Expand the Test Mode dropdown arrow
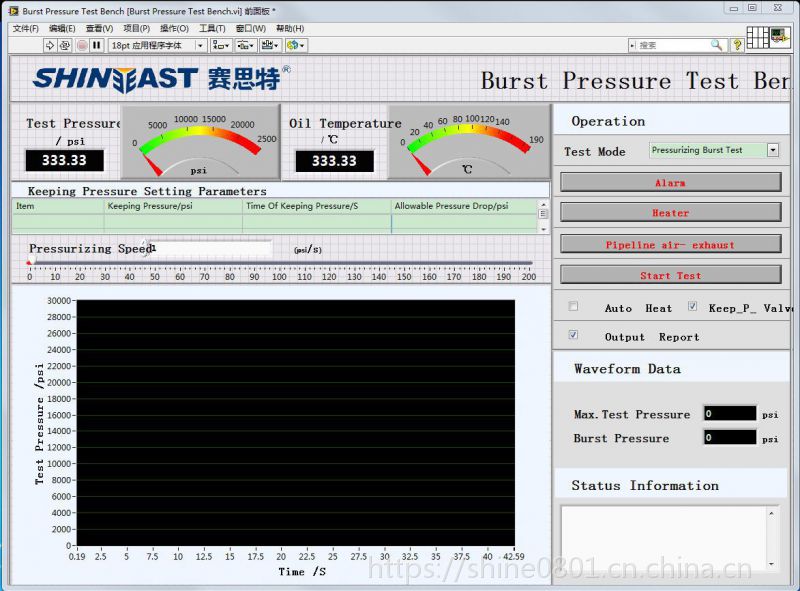800x591 pixels. (773, 150)
